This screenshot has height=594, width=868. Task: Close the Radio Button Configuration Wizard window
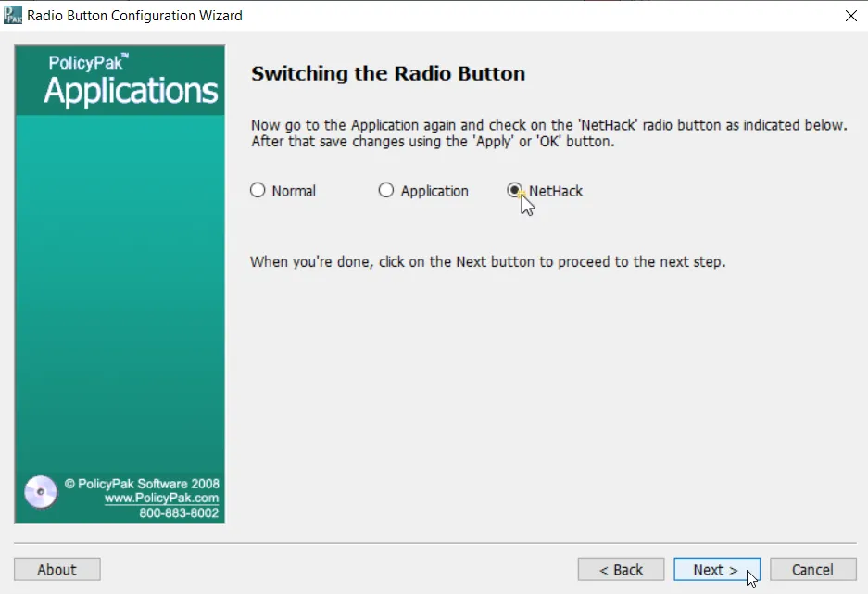[850, 16]
